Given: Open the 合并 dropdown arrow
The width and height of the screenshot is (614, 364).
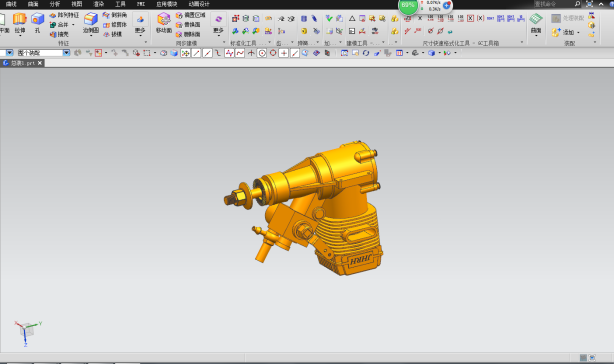Looking at the screenshot, I should click(x=73, y=25).
